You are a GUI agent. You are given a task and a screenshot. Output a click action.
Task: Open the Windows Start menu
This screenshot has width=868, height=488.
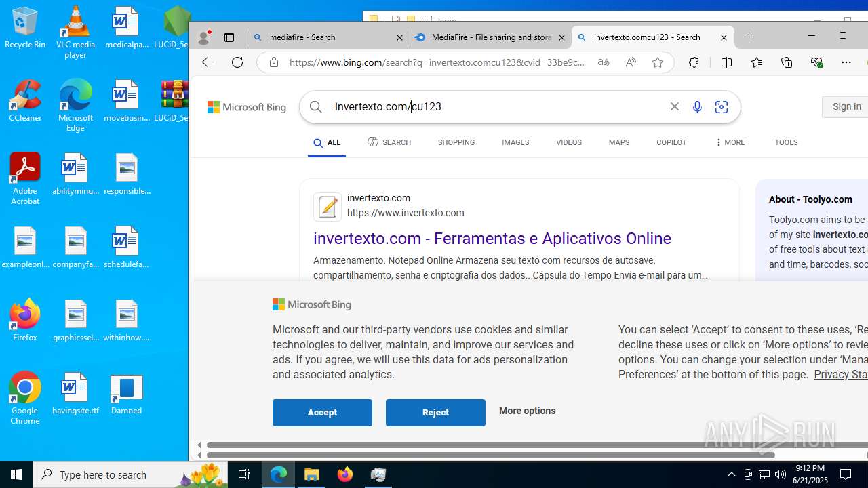pyautogui.click(x=16, y=474)
